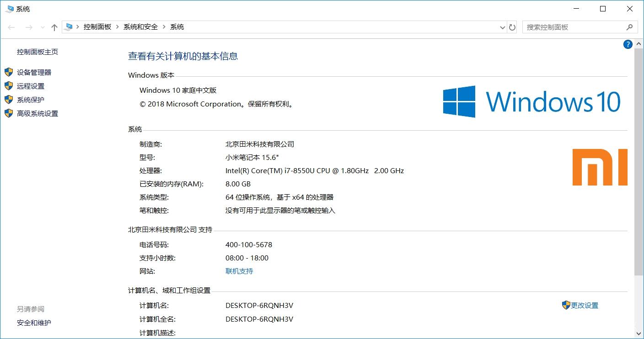Screen dimensions: 644x339
Task: Select the support hours 08:00 - 18:00
Action: point(247,258)
